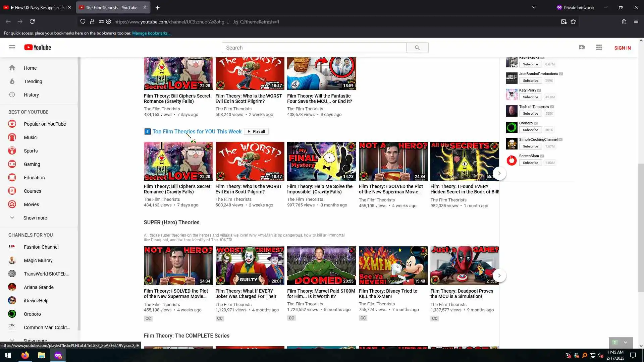The width and height of the screenshot is (644, 362).
Task: Open the YouTube apps grid icon
Action: [599, 47]
